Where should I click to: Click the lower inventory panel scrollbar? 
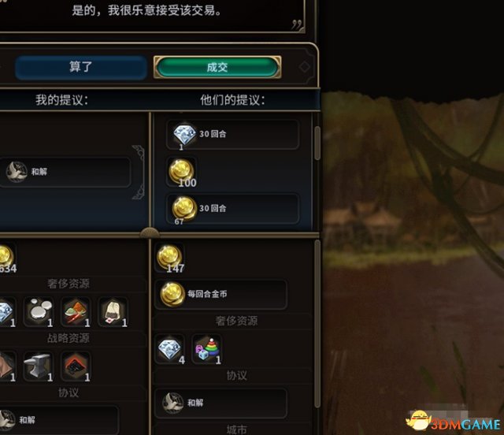[x=317, y=324]
